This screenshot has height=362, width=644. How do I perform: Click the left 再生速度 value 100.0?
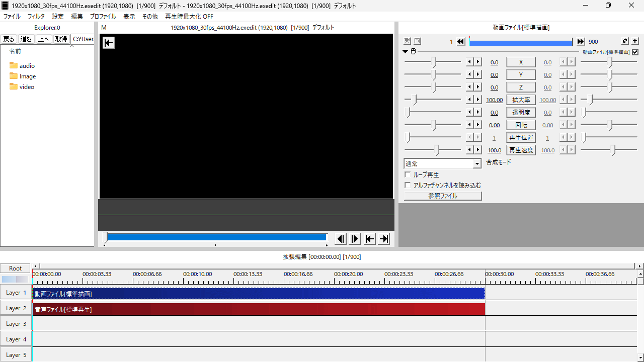(495, 150)
